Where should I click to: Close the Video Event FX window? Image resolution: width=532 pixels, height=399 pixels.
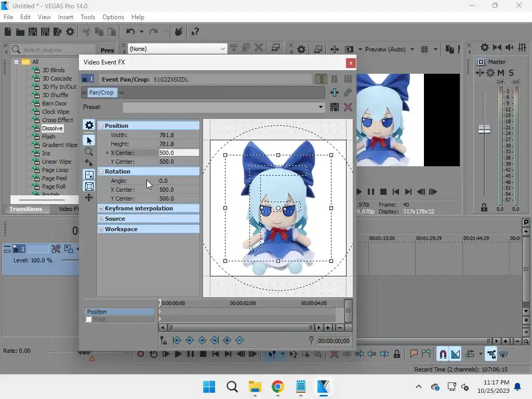pos(351,63)
